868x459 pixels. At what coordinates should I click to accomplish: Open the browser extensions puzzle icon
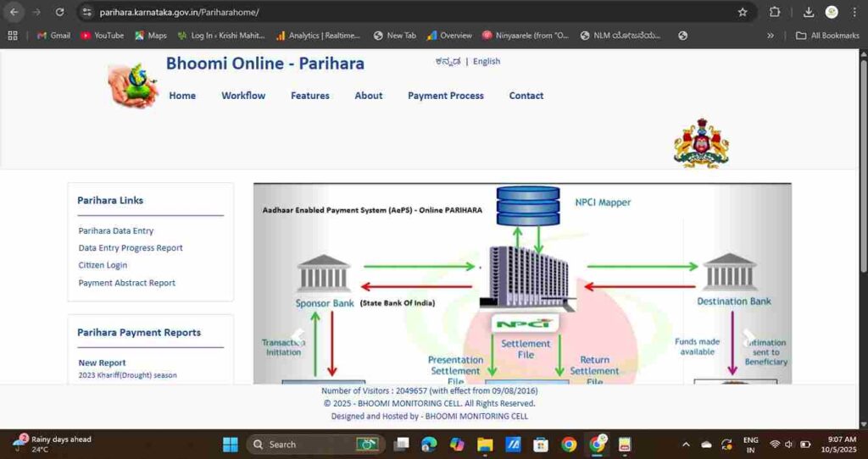[774, 12]
